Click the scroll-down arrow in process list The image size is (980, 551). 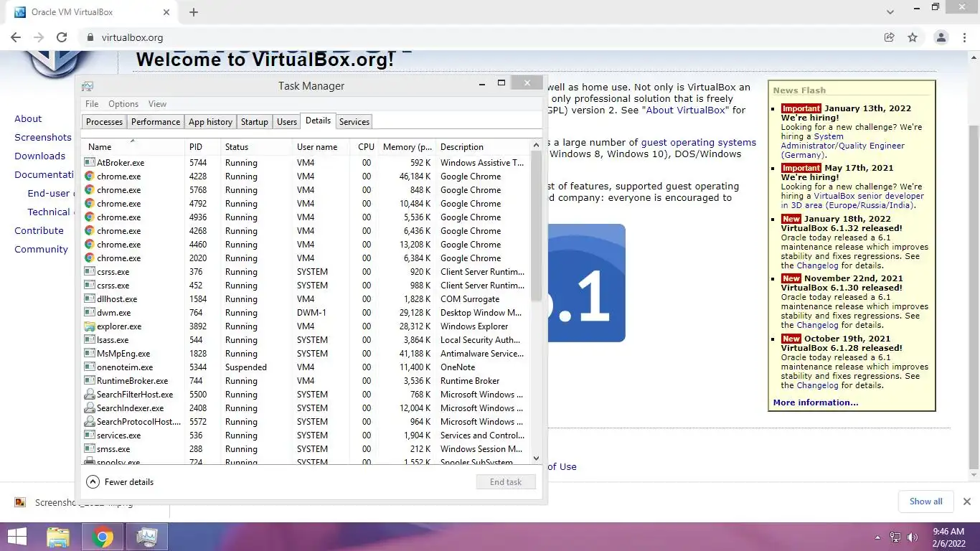(x=536, y=458)
